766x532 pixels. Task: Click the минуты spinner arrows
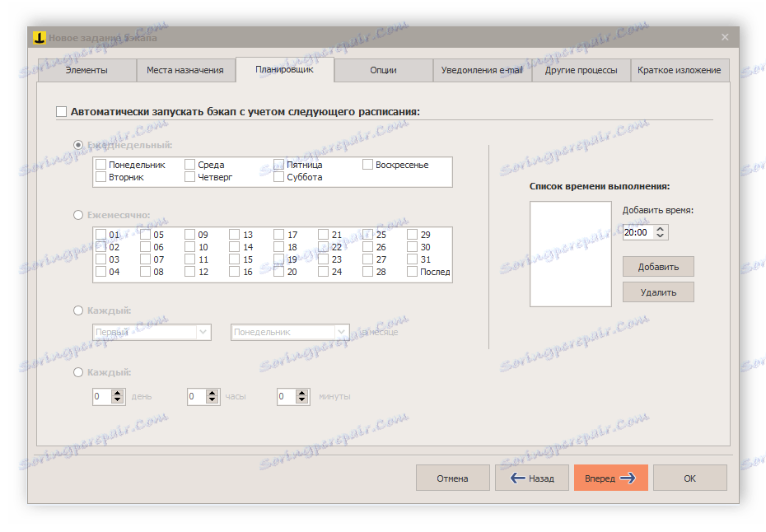[302, 396]
